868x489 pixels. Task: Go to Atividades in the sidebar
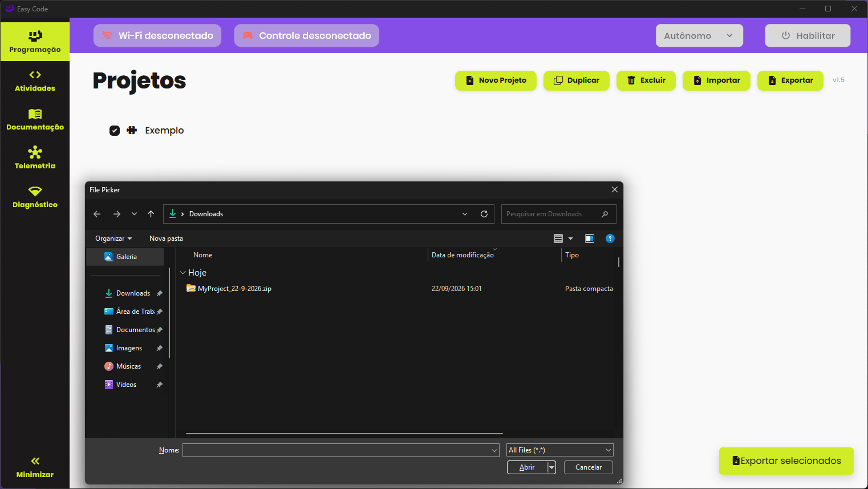pos(35,80)
